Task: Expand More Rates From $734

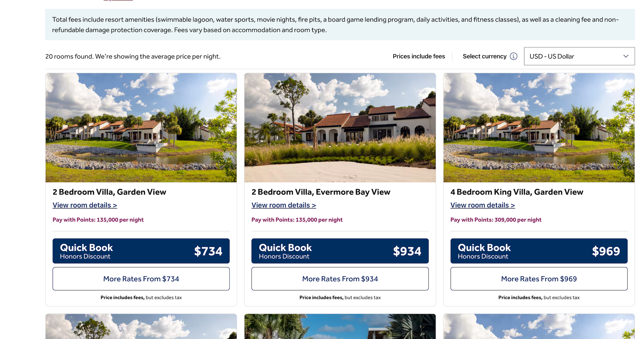Action: (141, 278)
